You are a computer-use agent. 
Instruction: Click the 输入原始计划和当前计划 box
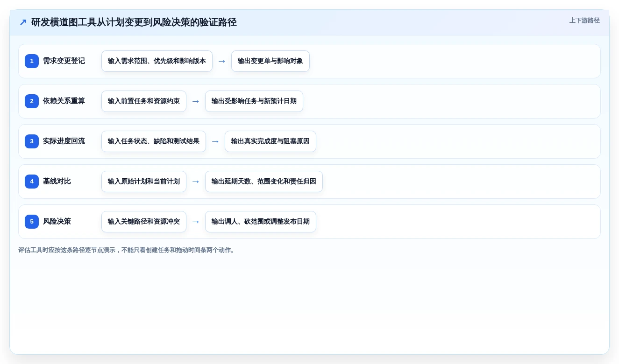coord(144,182)
